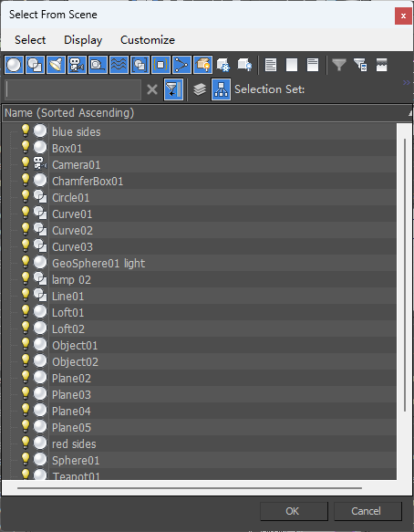Open the advanced filter configuration funnel icon
414x532 pixels.
(360, 65)
